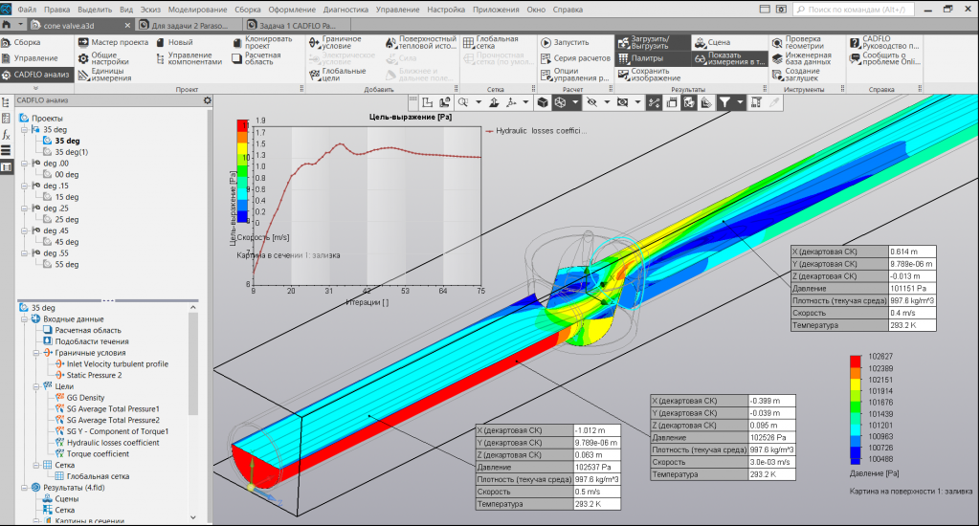Screen dimensions: 980x526
Task: Click the home icon before the document tabs
Action: click(x=7, y=25)
